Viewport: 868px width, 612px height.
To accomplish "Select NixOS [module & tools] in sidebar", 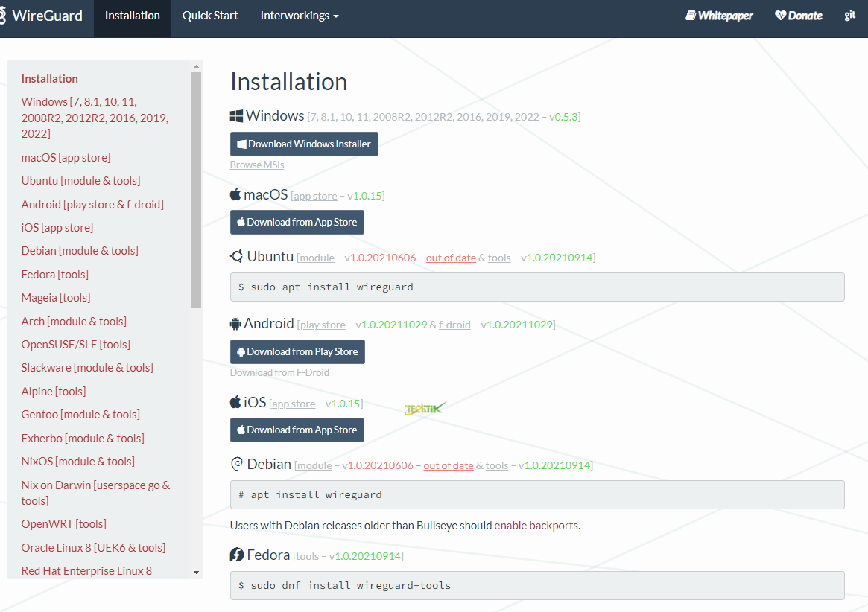I will click(78, 462).
